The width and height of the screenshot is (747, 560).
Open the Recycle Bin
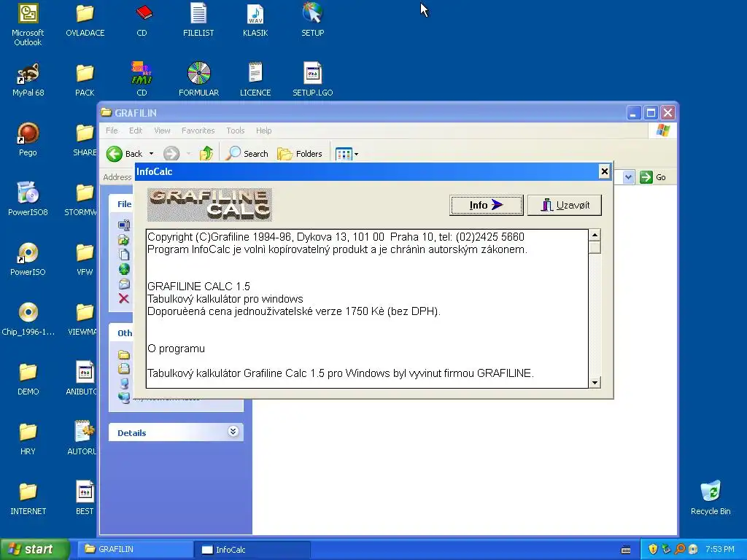[711, 499]
